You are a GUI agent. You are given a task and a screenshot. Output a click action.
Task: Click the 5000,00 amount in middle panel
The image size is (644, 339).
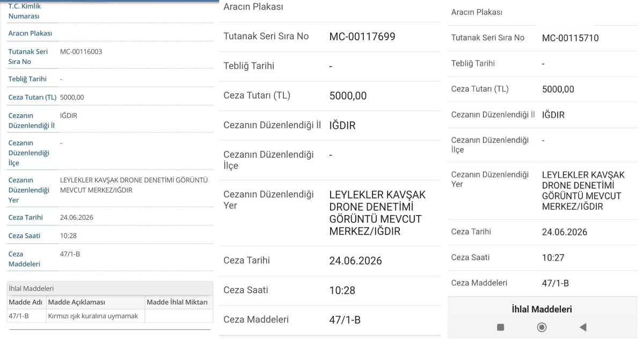pos(348,96)
